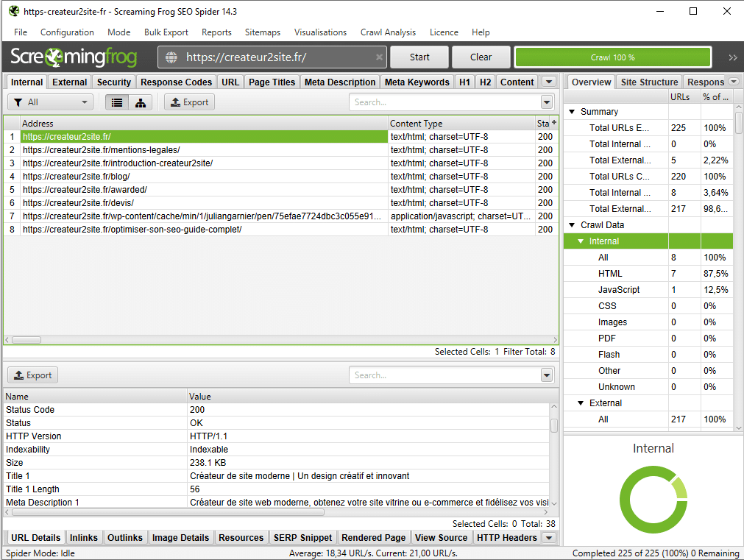Switch to the Page Titles tab
Image resolution: width=744 pixels, height=560 pixels.
click(x=272, y=82)
